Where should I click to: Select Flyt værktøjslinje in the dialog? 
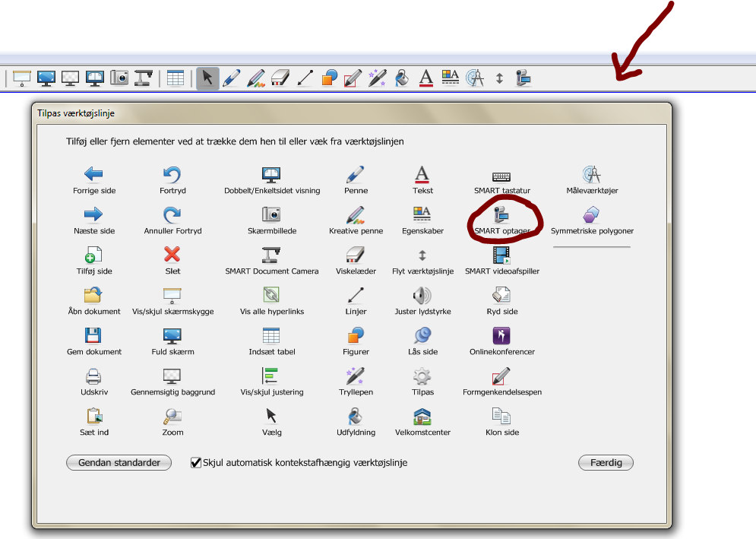[422, 255]
